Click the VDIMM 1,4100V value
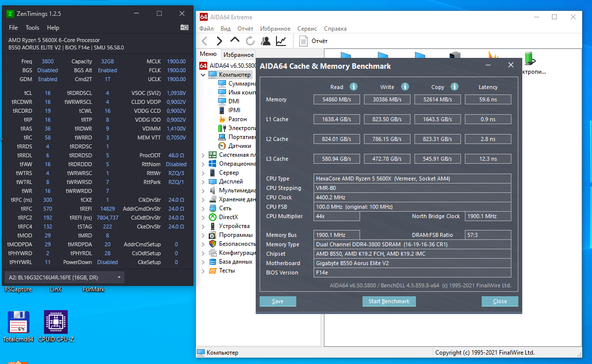Screen dimensions: 592x364 tap(177, 129)
